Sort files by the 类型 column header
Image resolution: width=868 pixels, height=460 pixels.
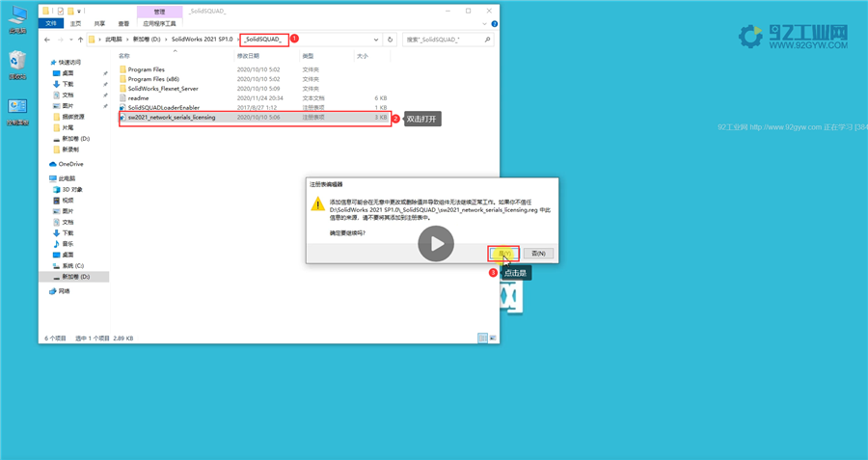point(327,56)
